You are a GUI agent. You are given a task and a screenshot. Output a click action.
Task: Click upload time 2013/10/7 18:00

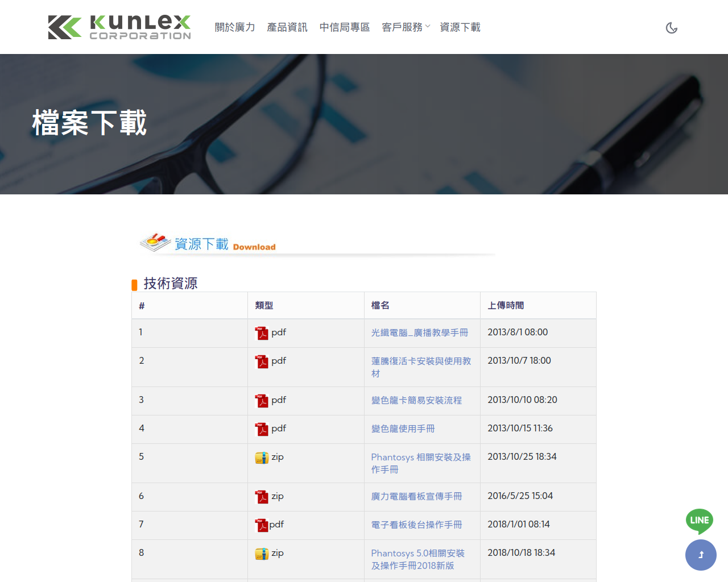coord(519,360)
